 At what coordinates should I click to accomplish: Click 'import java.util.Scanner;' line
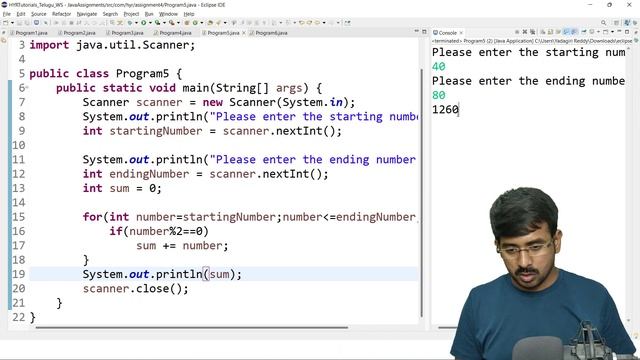tap(112, 45)
